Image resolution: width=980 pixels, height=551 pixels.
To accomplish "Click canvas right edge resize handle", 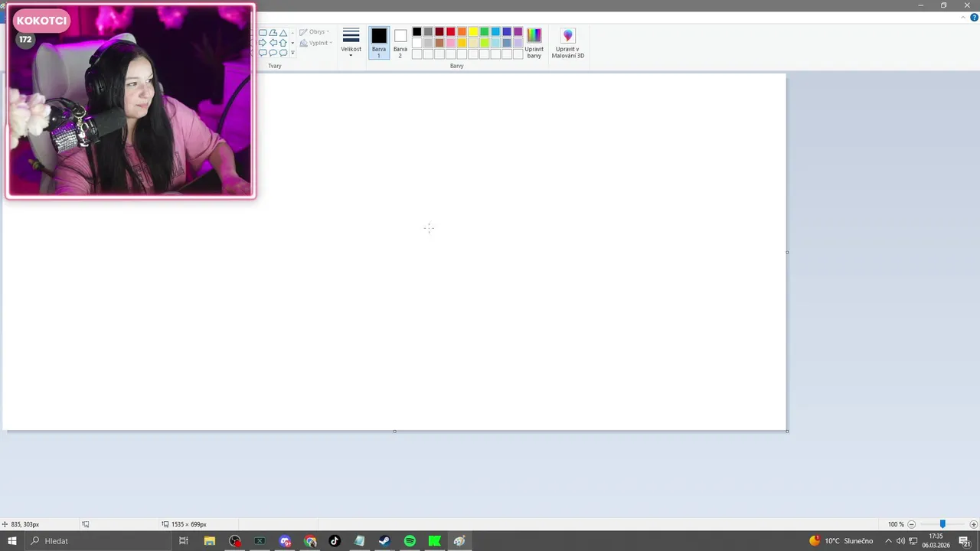I will (787, 252).
